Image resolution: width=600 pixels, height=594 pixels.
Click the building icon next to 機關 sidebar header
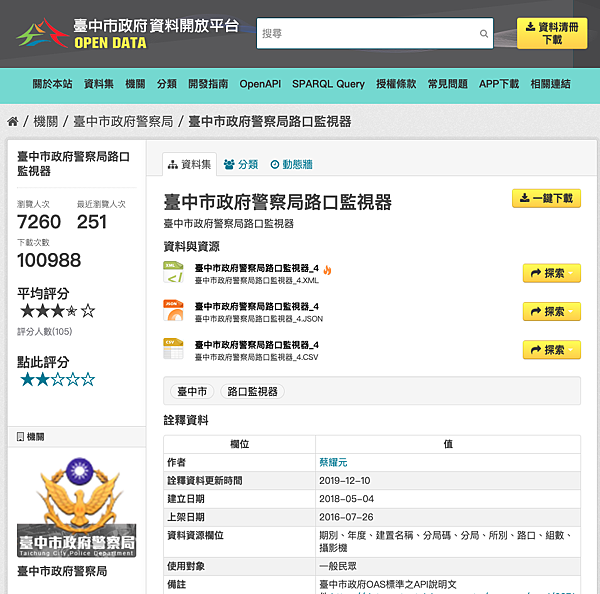[x=21, y=437]
